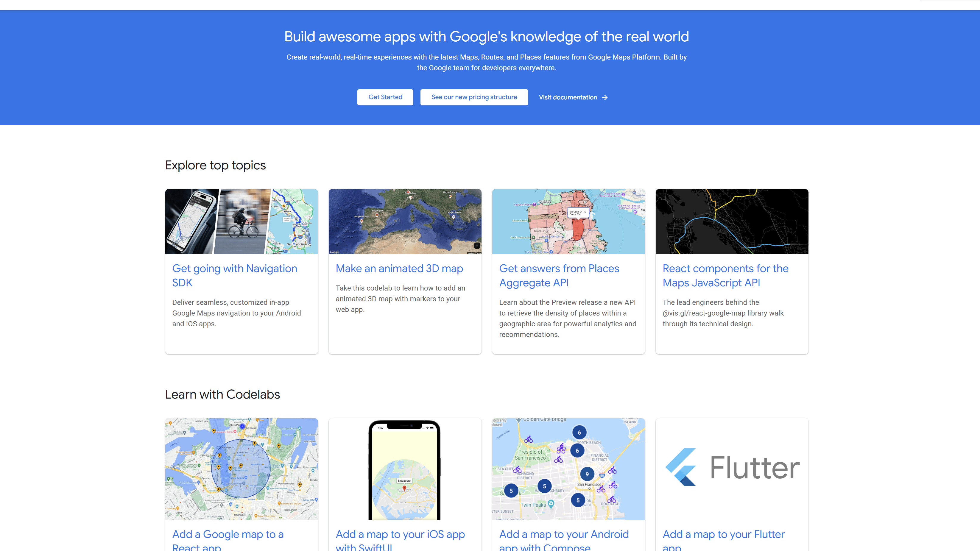
Task: Click the Navigation SDK card description text
Action: tap(237, 313)
